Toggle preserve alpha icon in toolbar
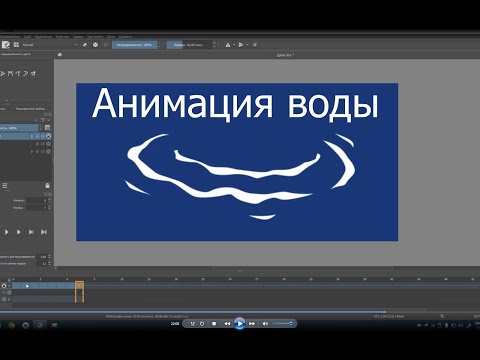 (x=95, y=45)
